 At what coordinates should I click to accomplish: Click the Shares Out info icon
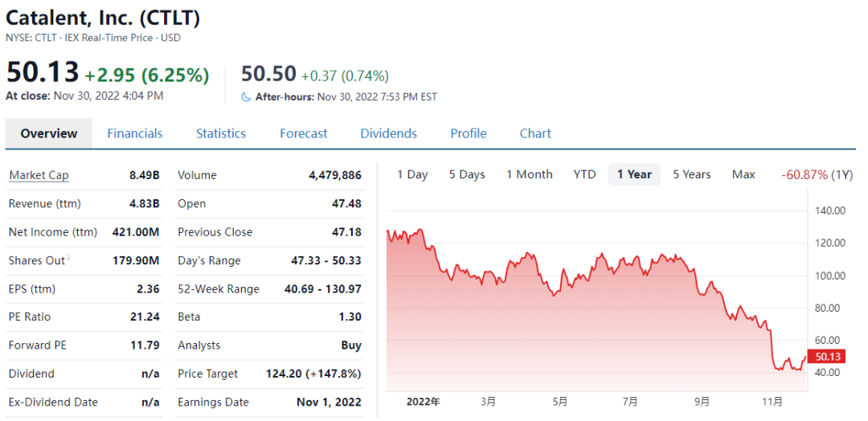[x=69, y=258]
